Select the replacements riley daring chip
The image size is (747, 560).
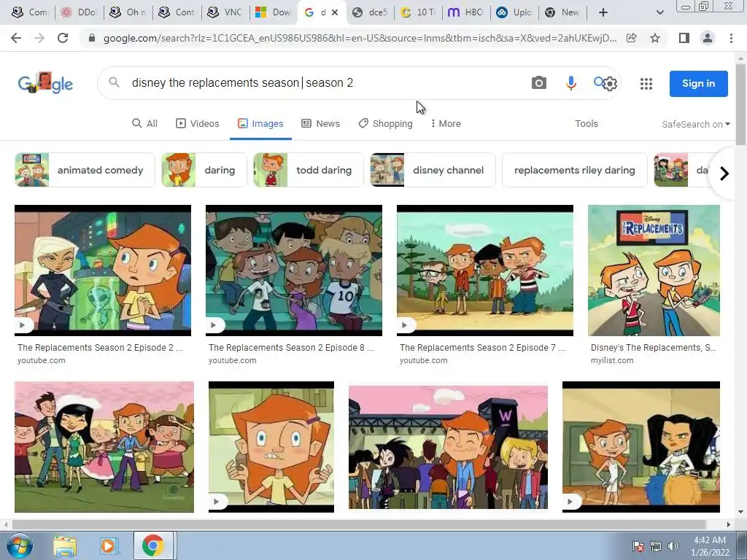[575, 170]
